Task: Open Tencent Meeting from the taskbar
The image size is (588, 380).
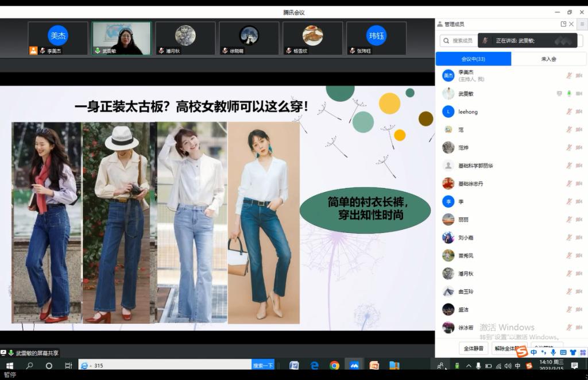Action: (354, 366)
